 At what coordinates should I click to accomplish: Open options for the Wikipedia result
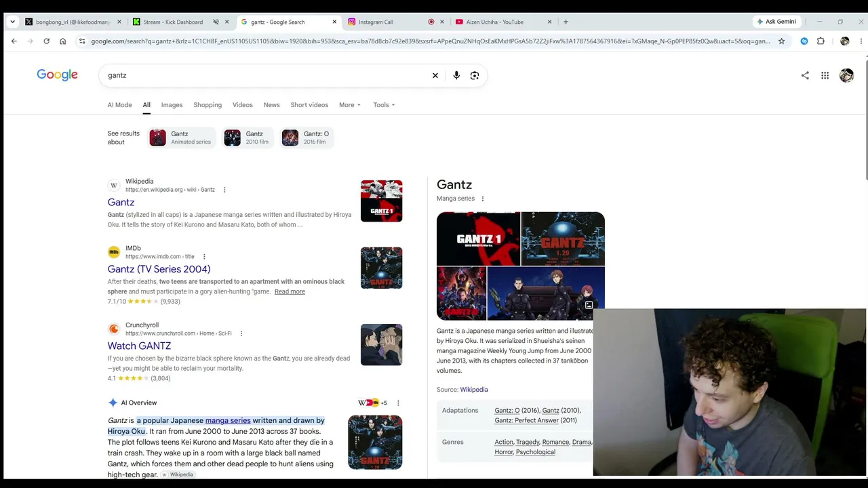(224, 190)
